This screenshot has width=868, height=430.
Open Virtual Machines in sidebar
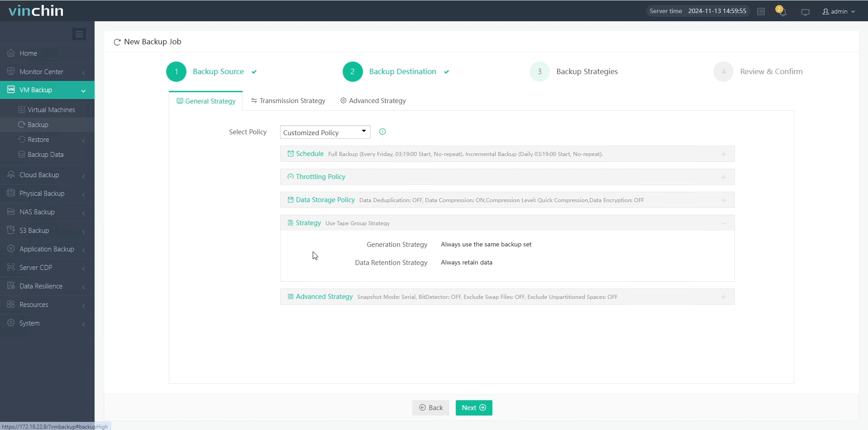click(x=47, y=109)
